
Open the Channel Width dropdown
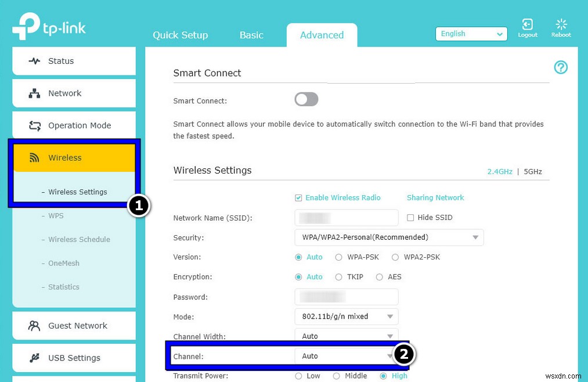coord(347,335)
